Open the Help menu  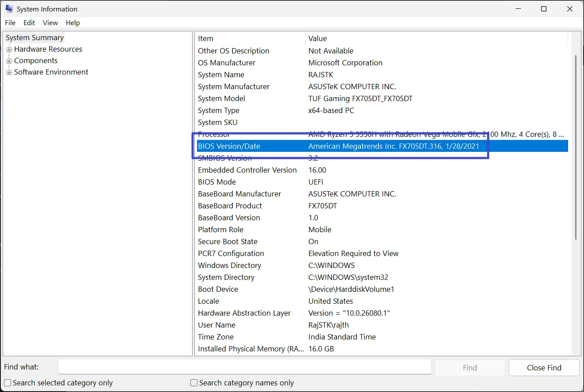pyautogui.click(x=73, y=23)
